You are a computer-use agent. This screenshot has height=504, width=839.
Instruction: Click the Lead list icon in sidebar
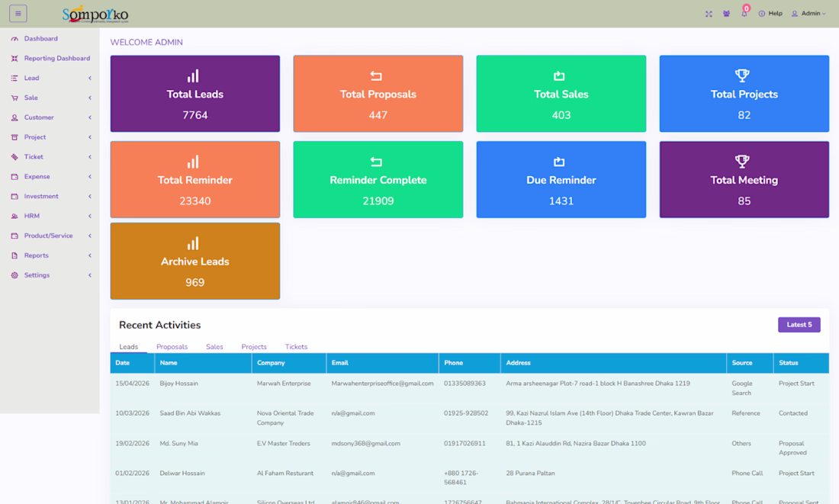click(14, 78)
